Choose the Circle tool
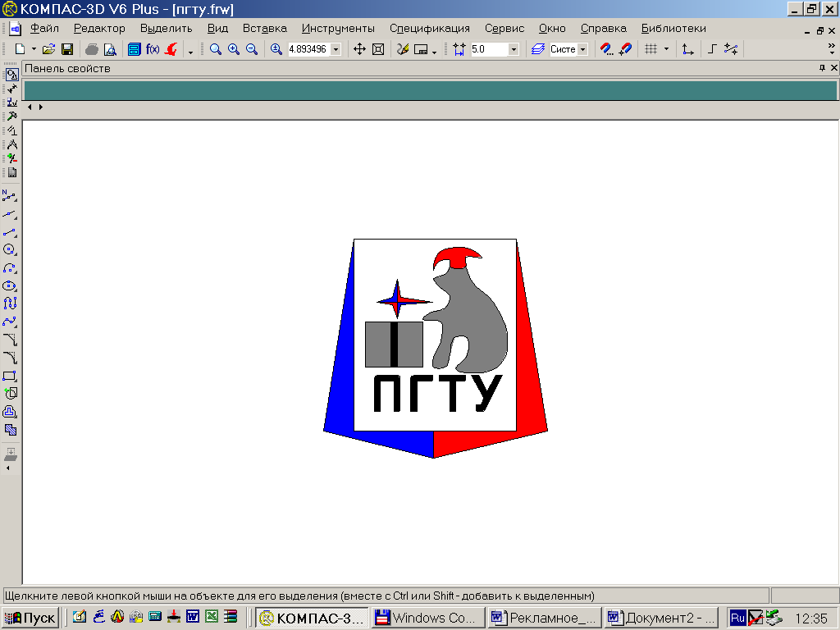This screenshot has width=840, height=630. pos(10,249)
